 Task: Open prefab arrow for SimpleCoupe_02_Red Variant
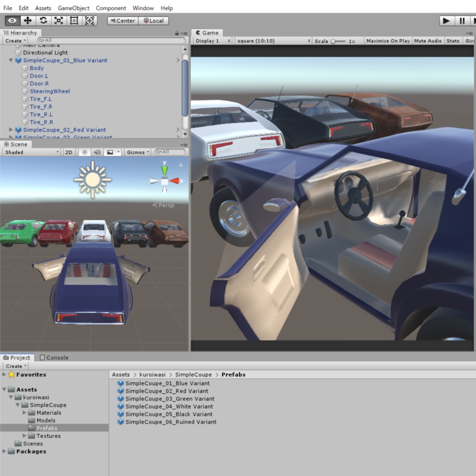(x=178, y=129)
